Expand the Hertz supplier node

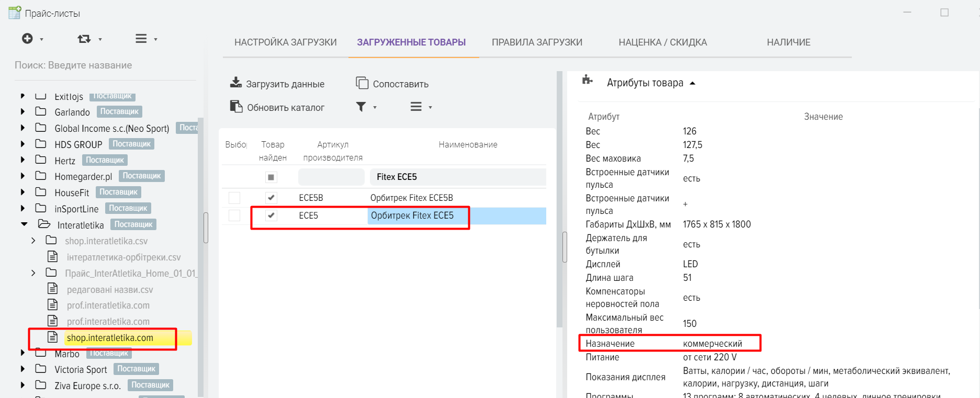pyautogui.click(x=22, y=160)
